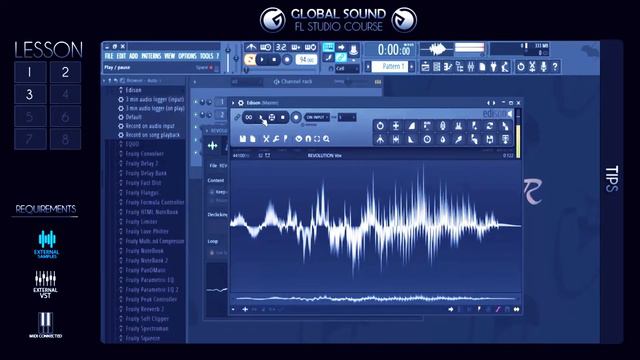The width and height of the screenshot is (640, 360).
Task: Toggle pattern/song mode button
Action: click(x=249, y=60)
